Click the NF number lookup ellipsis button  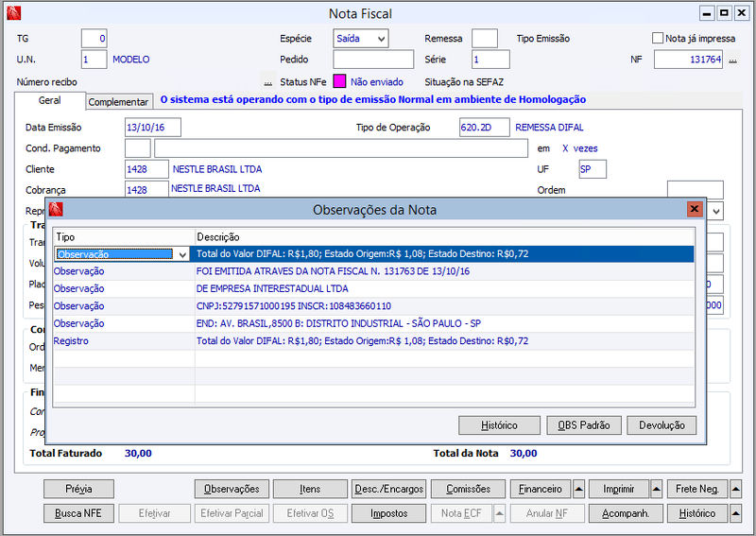733,60
